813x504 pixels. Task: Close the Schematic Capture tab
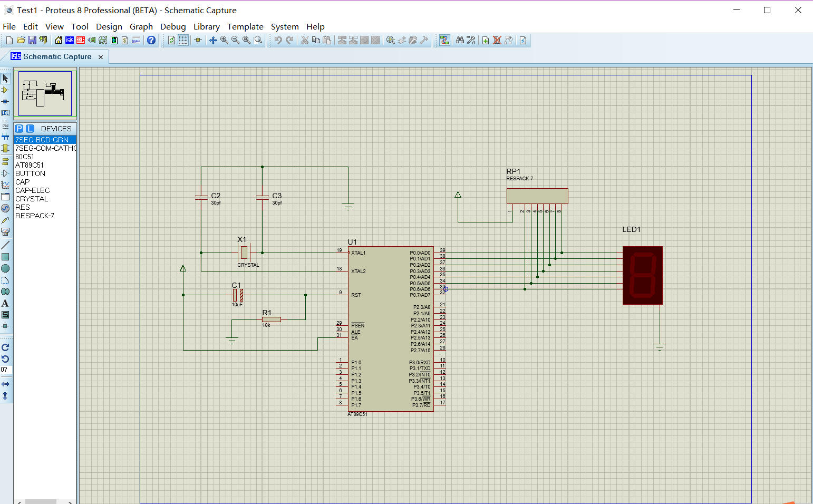[x=101, y=57]
